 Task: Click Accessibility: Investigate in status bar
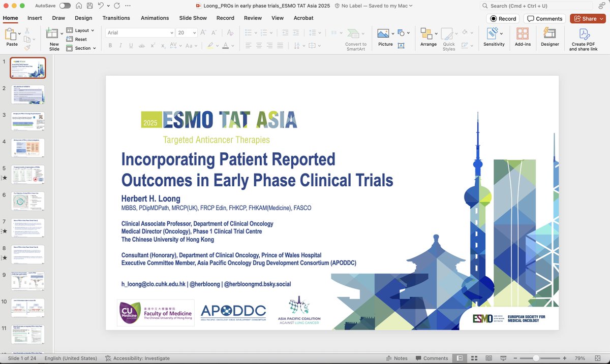[137, 358]
